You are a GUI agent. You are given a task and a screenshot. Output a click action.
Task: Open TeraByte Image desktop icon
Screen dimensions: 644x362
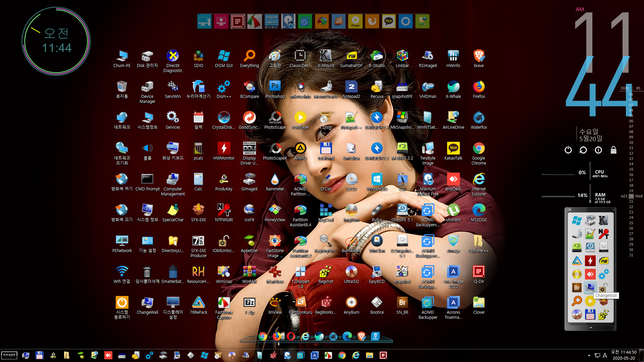coord(428,154)
